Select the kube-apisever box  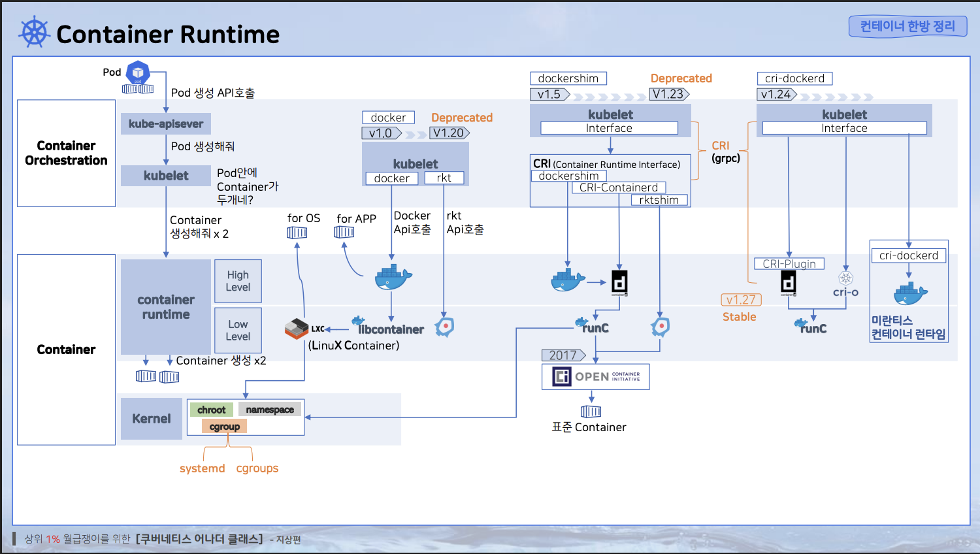pos(166,123)
